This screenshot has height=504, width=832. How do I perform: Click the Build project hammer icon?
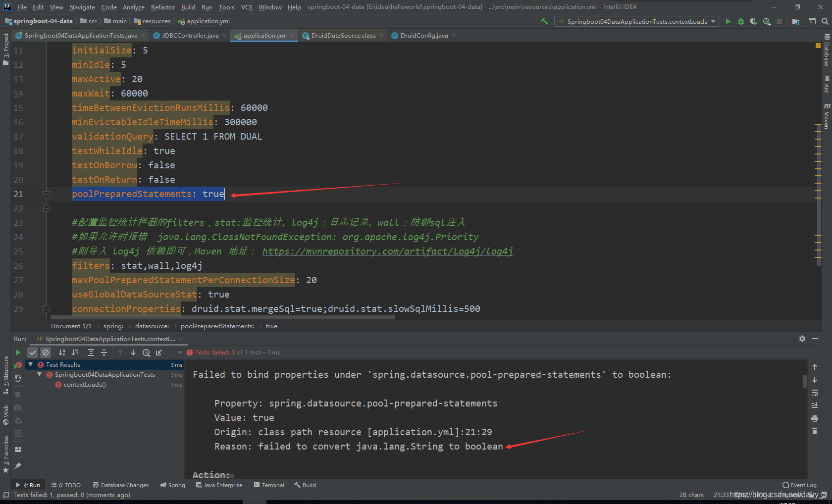(544, 21)
